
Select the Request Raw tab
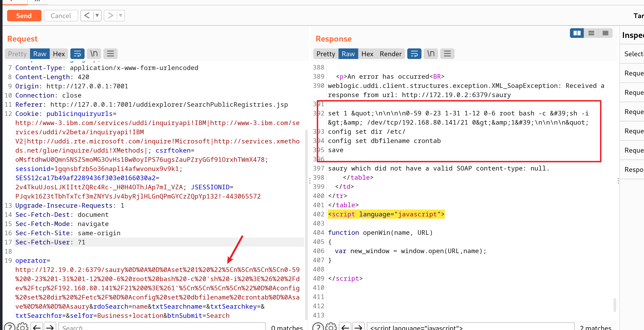click(40, 54)
